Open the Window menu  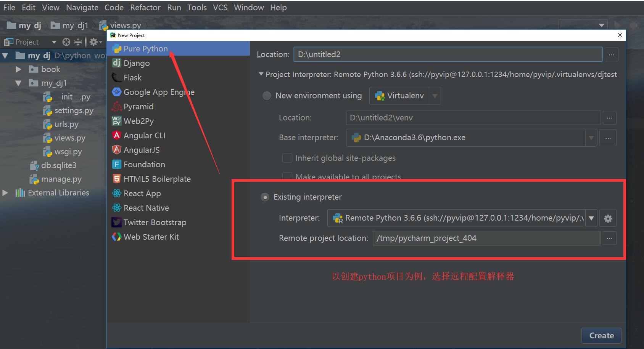click(x=249, y=8)
